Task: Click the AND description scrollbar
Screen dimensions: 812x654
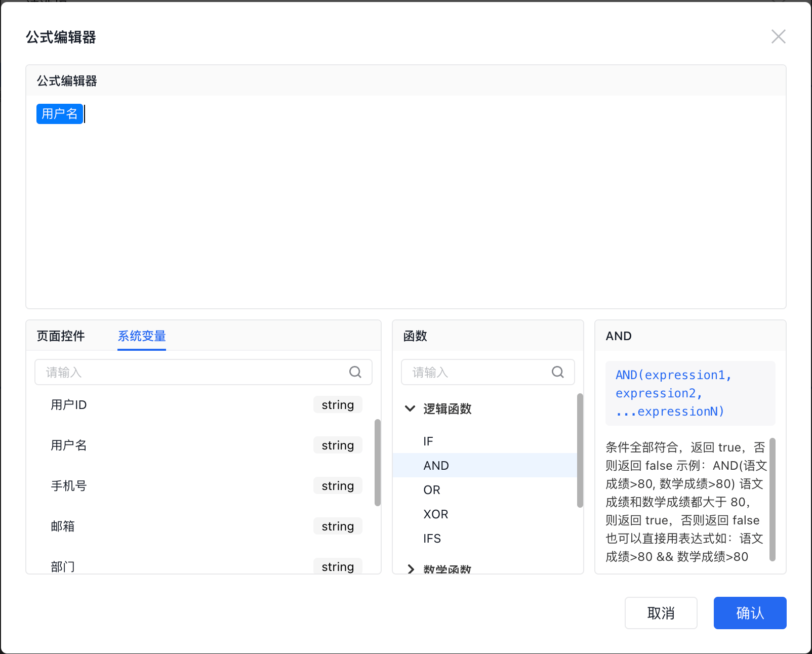Action: [x=772, y=500]
